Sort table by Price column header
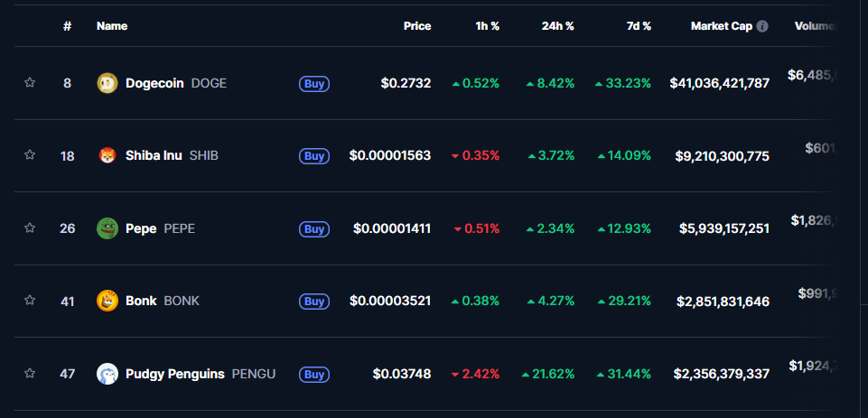868x418 pixels. click(417, 26)
